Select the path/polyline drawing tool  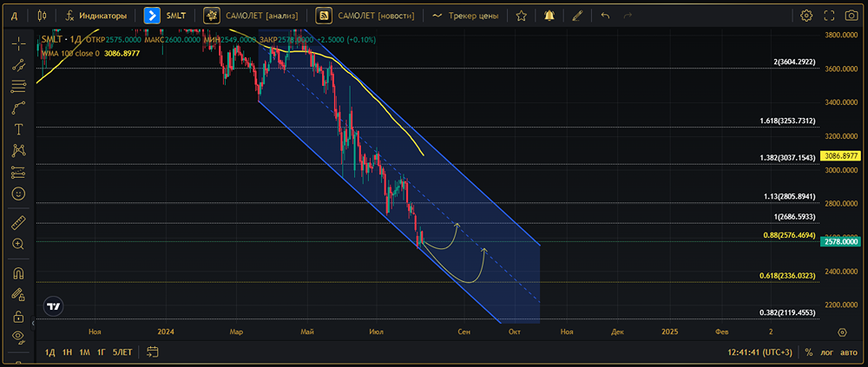coord(18,108)
